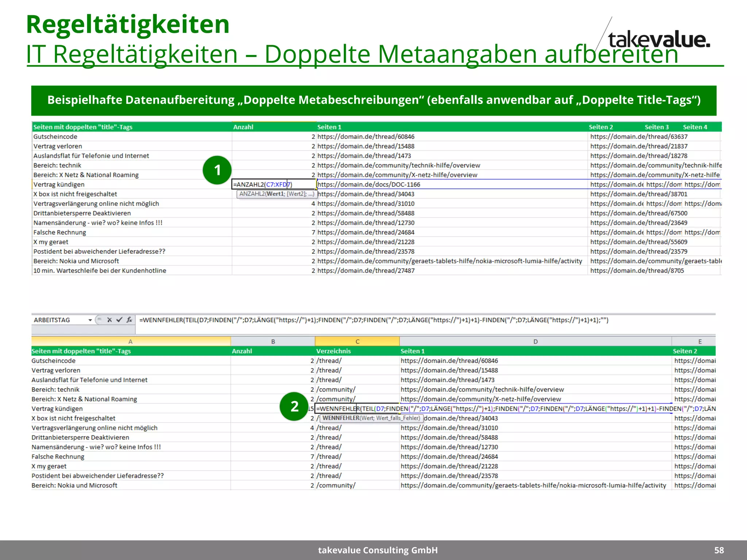Screen dimensions: 747x560
Task: Click the WENNFEHLER(Wert; Wert_falls_Fehler) tooltip
Action: coord(371,418)
